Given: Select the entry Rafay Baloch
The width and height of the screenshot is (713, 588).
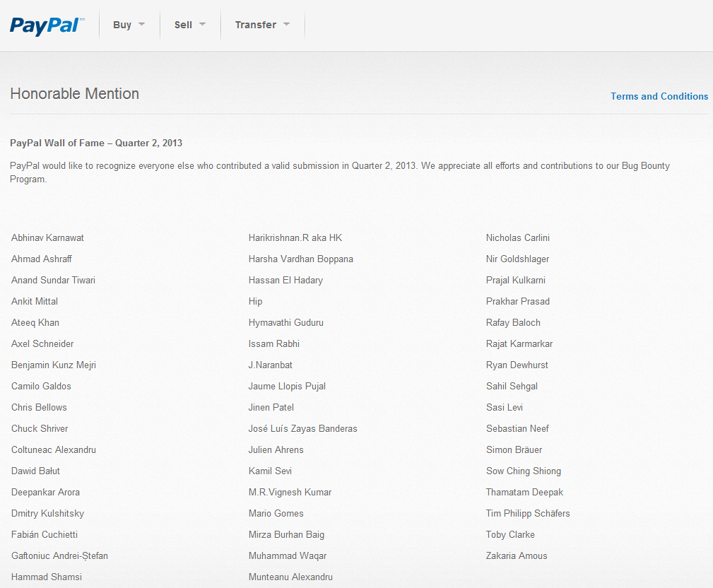Looking at the screenshot, I should tap(514, 322).
